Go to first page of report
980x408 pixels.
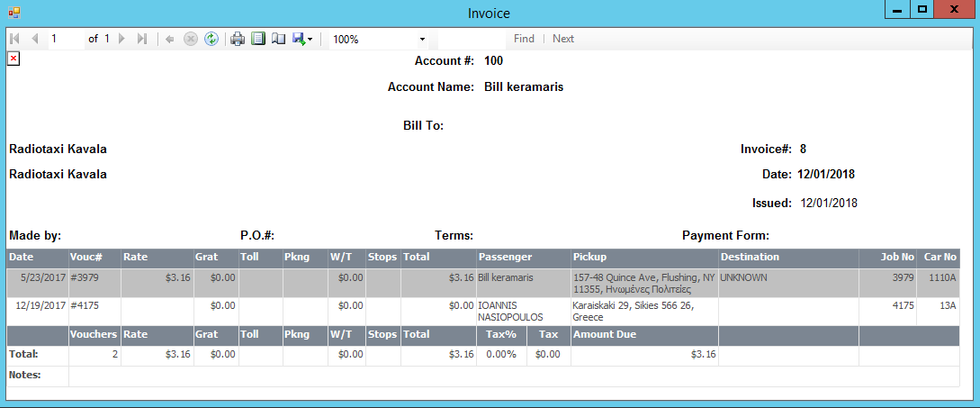[15, 39]
